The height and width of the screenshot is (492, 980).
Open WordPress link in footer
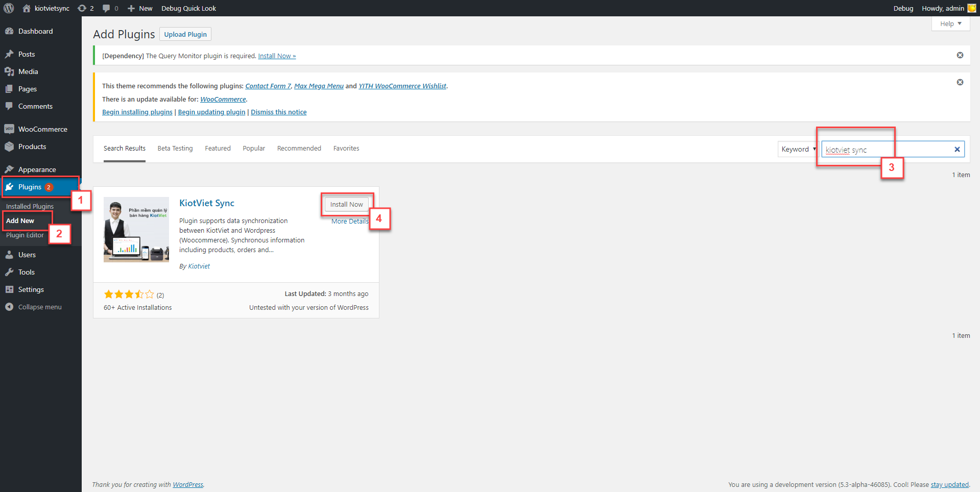[x=188, y=485]
